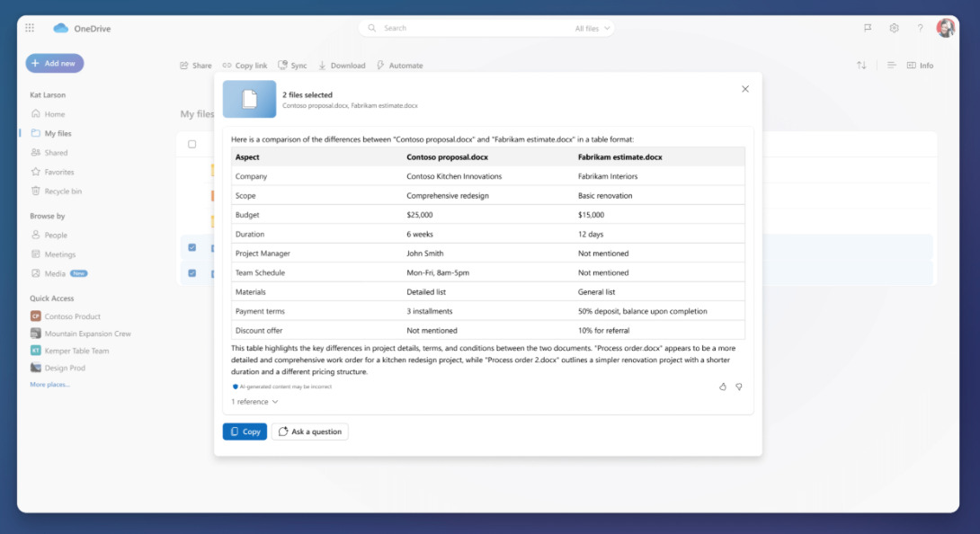Open Favorites in sidebar
Screen dimensions: 980x534
[x=52, y=172]
